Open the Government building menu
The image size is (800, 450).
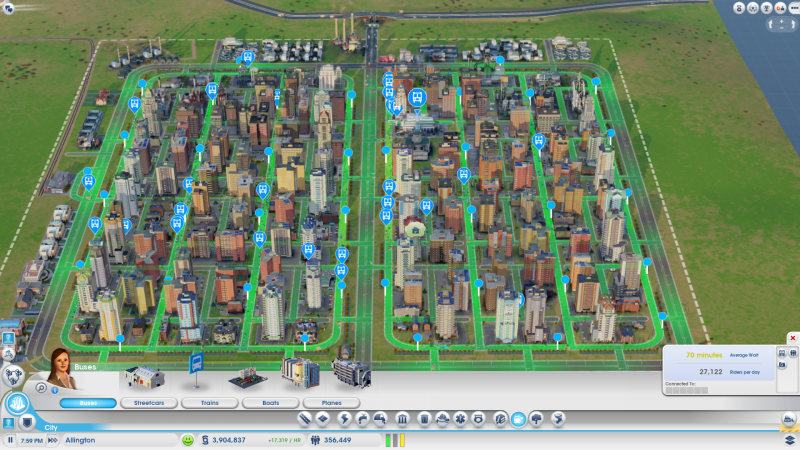[x=402, y=419]
